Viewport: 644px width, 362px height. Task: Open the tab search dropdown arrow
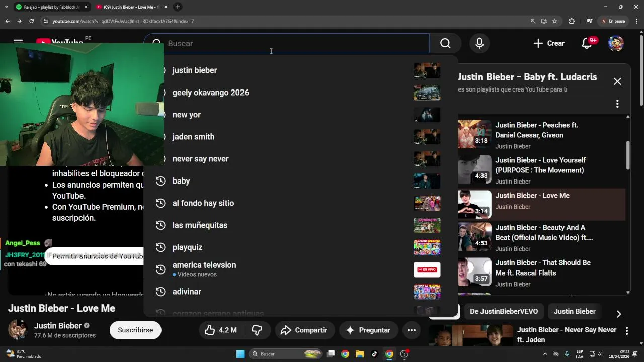click(x=6, y=7)
